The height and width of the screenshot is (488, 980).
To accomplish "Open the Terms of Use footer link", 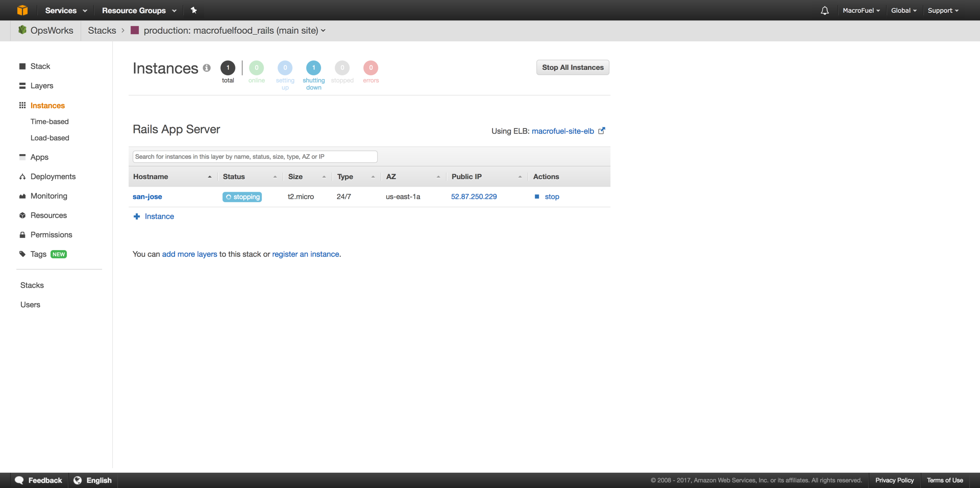I will pyautogui.click(x=945, y=480).
